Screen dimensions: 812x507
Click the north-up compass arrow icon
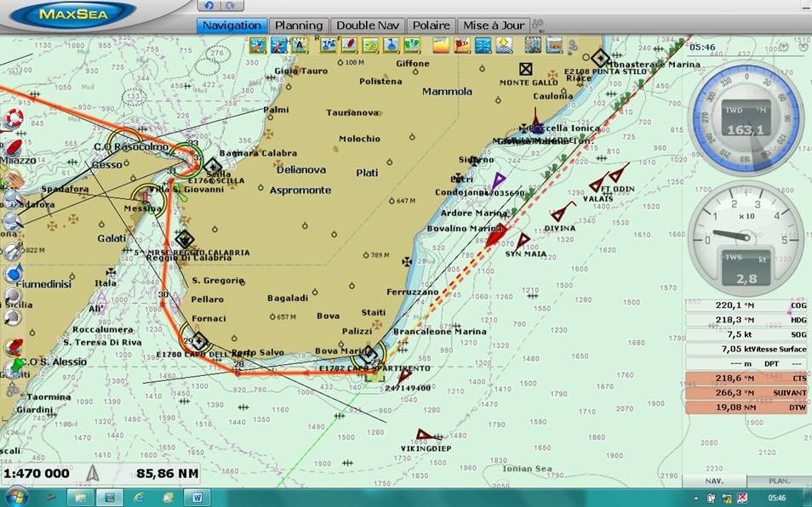click(x=94, y=474)
